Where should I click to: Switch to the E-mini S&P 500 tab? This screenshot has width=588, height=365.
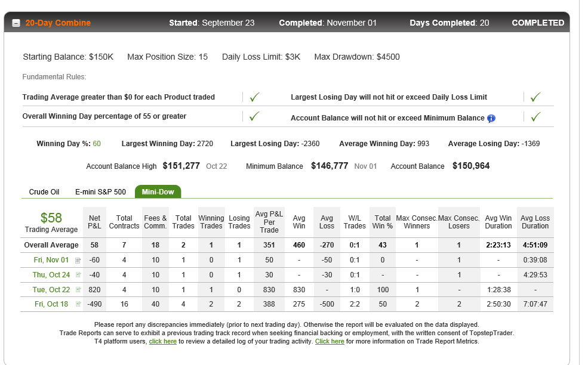100,192
